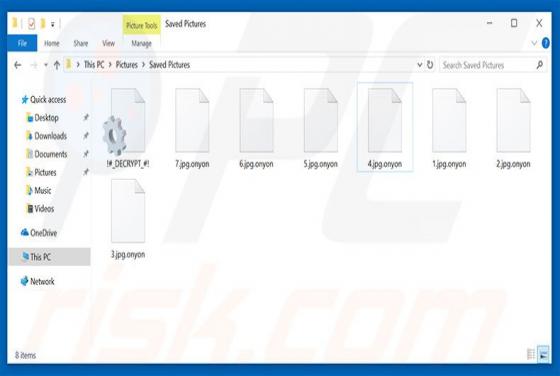This screenshot has height=376, width=560.
Task: Select the !#_DECRYPT_#! gear file
Action: (x=124, y=122)
